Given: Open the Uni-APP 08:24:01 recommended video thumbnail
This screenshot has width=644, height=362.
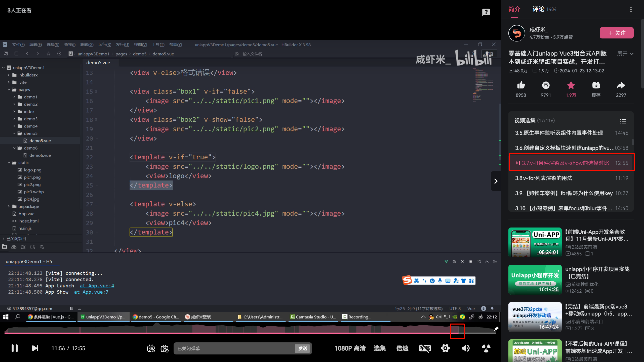Looking at the screenshot, I should point(535,242).
